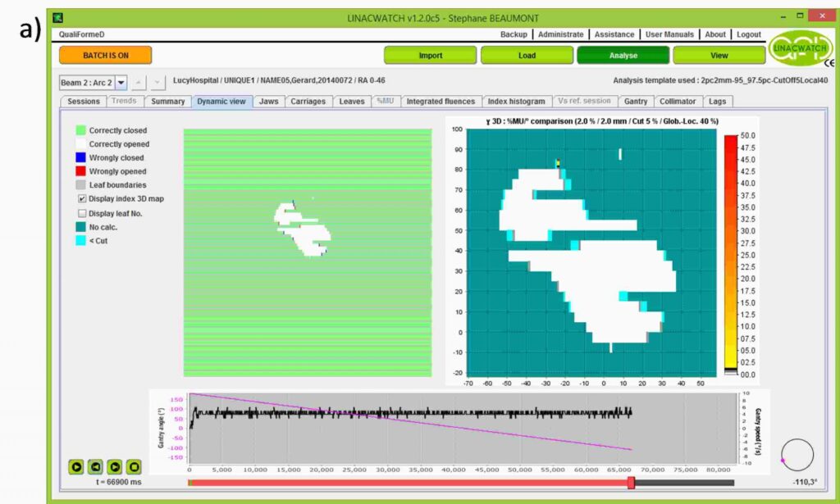This screenshot has width=840, height=504.
Task: Click the play playback button
Action: point(76,467)
